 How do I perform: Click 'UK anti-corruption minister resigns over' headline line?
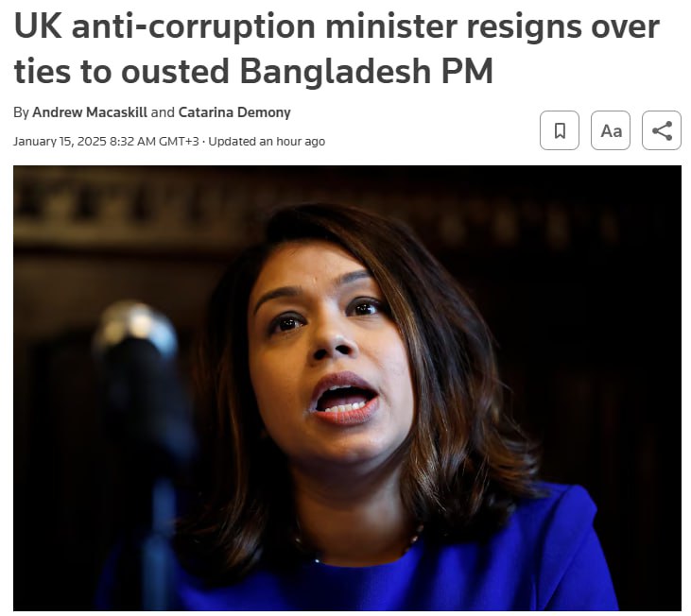click(337, 26)
